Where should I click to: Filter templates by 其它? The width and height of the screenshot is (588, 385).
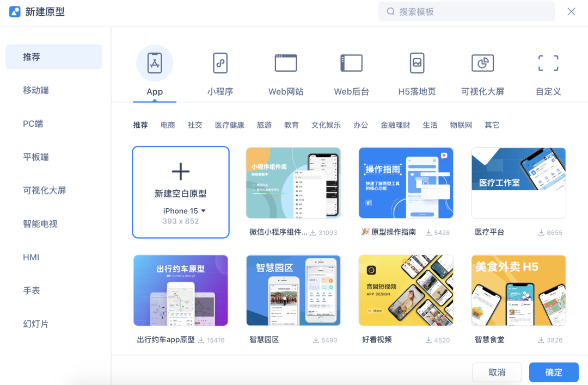pos(492,125)
